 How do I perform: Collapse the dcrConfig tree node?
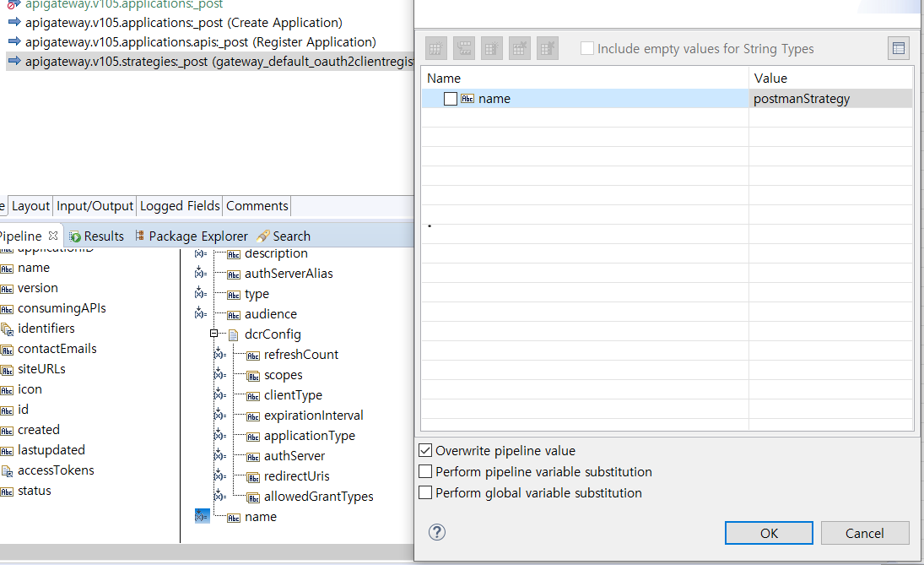coord(214,334)
